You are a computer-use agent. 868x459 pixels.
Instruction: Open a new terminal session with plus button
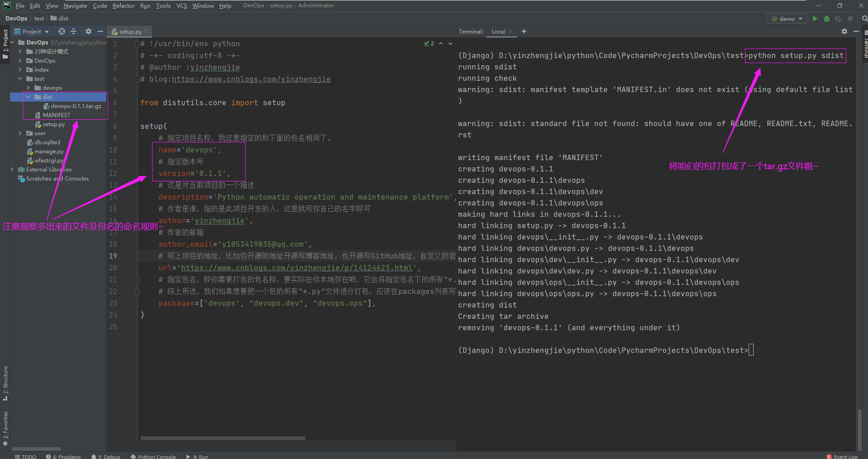coord(523,31)
